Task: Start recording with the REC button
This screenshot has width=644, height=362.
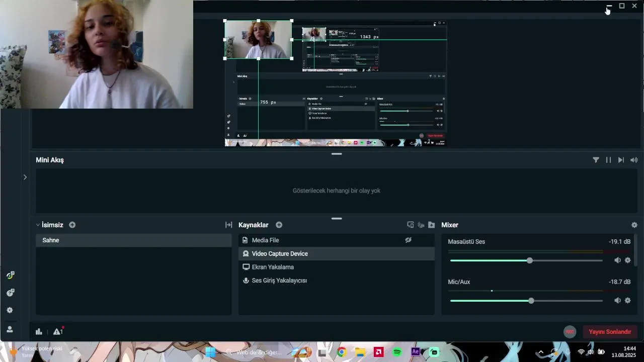Action: (x=570, y=332)
